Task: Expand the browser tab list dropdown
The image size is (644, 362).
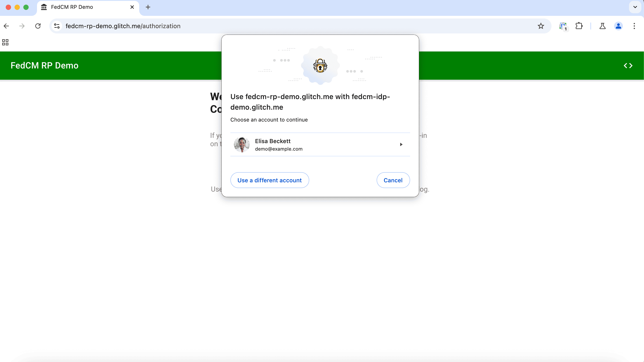Action: (635, 7)
